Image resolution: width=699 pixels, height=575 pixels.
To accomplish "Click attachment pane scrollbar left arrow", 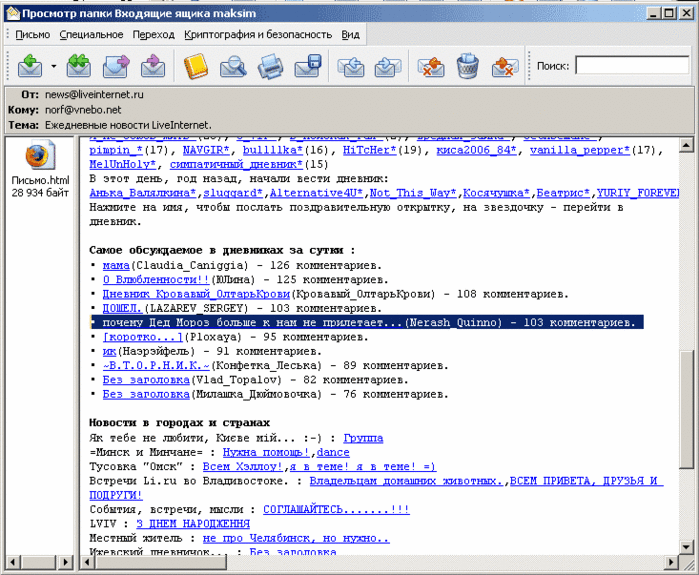I will point(12,563).
